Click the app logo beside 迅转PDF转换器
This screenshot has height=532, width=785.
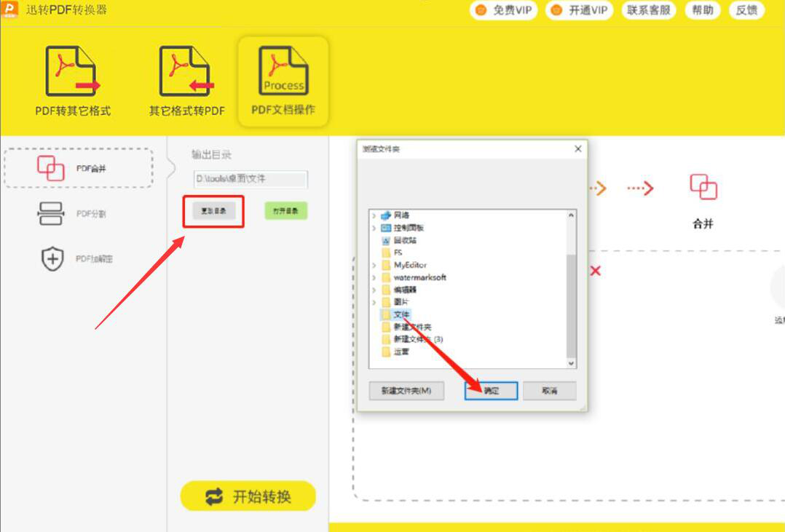tap(9, 9)
